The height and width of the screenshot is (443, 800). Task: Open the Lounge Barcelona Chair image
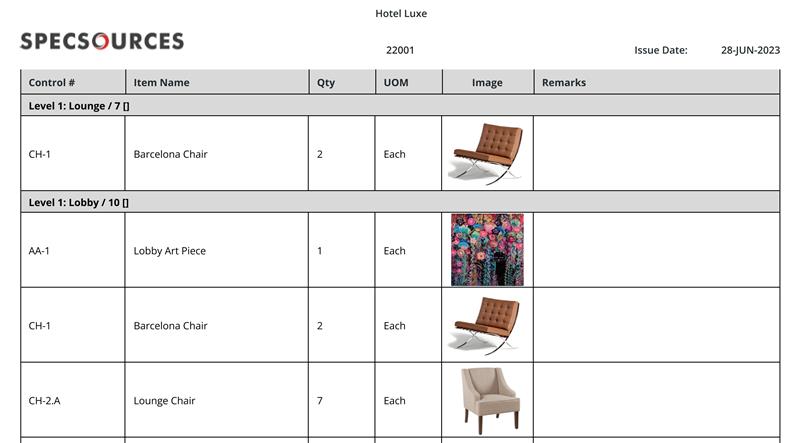[487, 153]
